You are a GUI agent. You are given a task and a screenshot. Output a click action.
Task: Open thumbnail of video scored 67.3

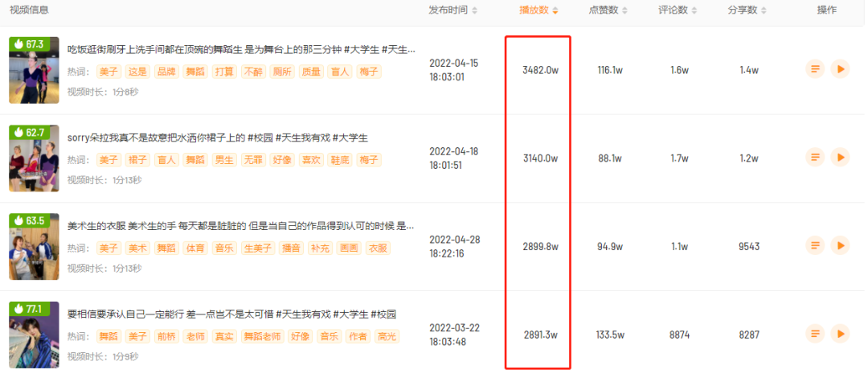pos(34,71)
